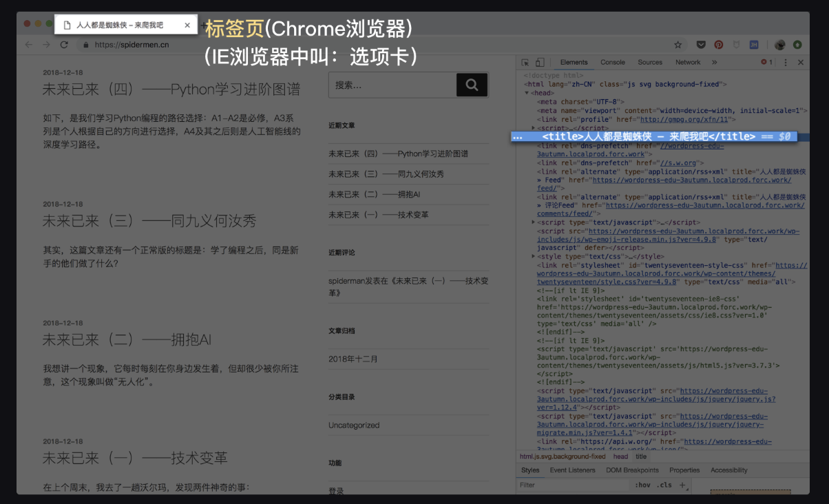Open sidebar recent post 未来已来(二)——拥抱AI
The height and width of the screenshot is (504, 829).
pos(374,194)
